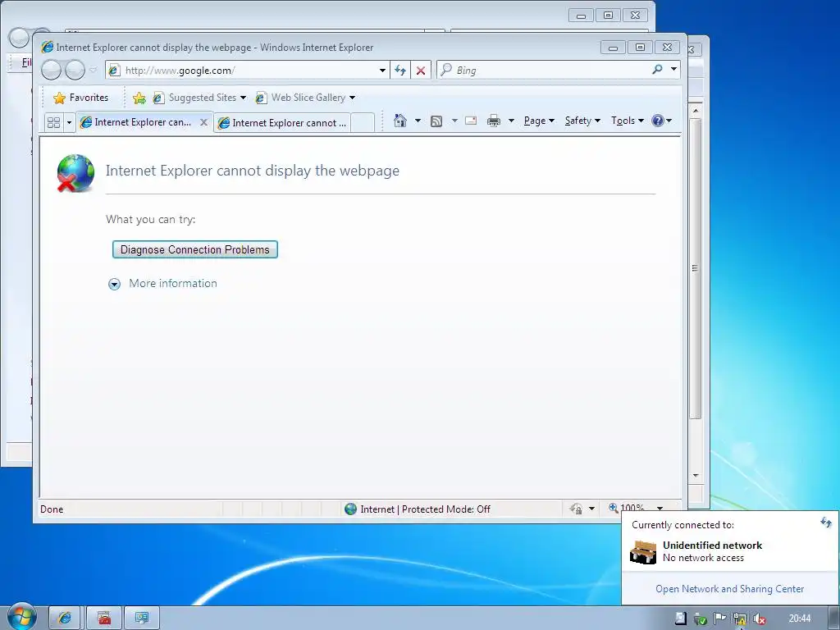
Task: Click the Home icon in the command bar
Action: click(399, 121)
